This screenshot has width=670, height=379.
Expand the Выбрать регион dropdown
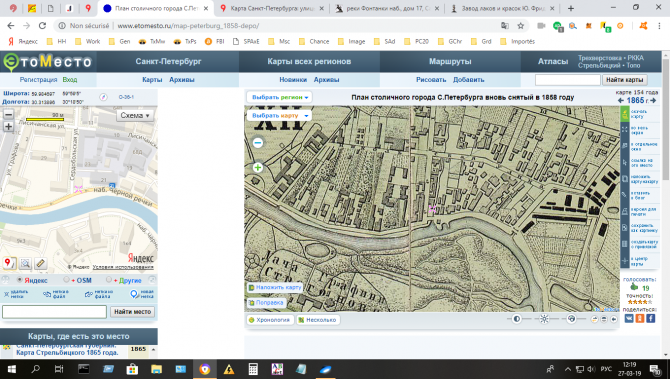[279, 97]
